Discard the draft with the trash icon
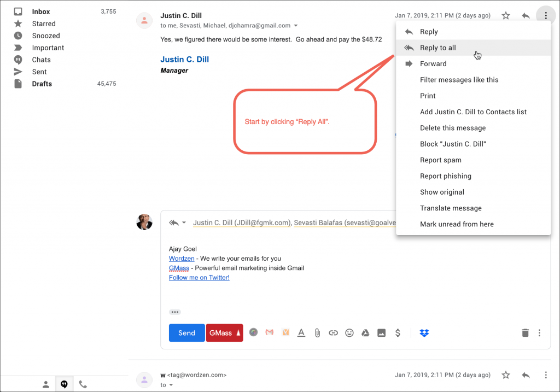 click(525, 332)
